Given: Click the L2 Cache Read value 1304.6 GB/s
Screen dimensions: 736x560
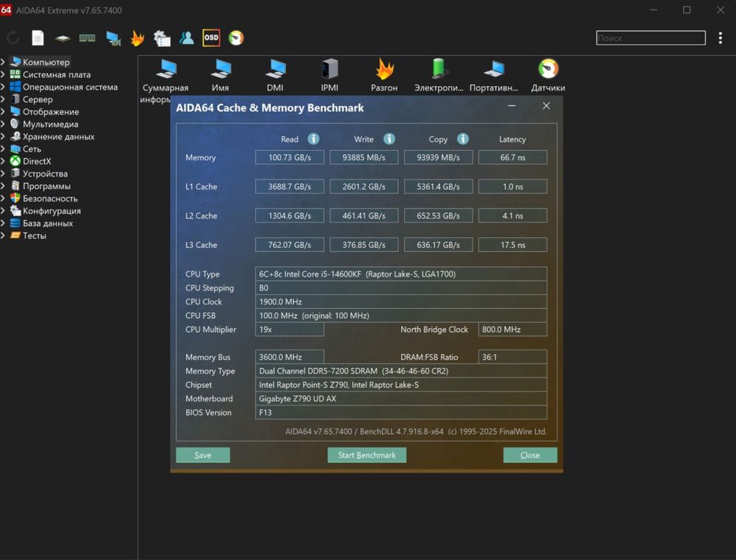Looking at the screenshot, I should (x=289, y=216).
